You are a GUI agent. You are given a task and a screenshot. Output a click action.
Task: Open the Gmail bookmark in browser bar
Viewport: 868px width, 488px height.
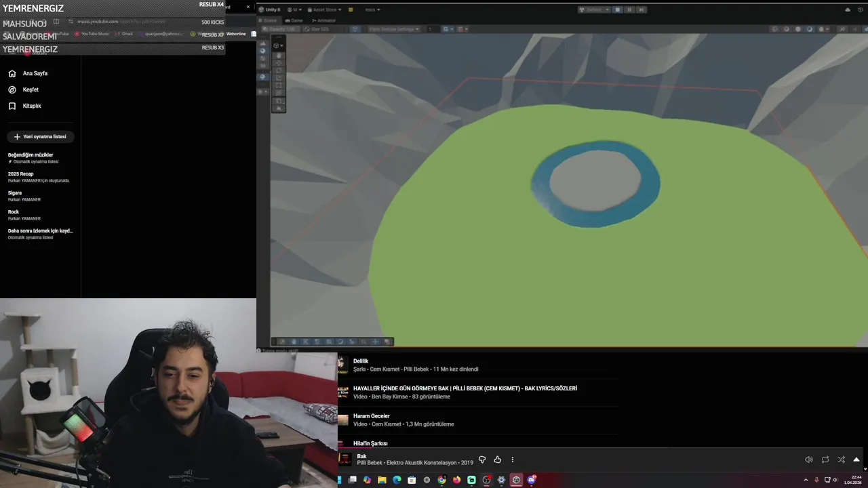(124, 34)
